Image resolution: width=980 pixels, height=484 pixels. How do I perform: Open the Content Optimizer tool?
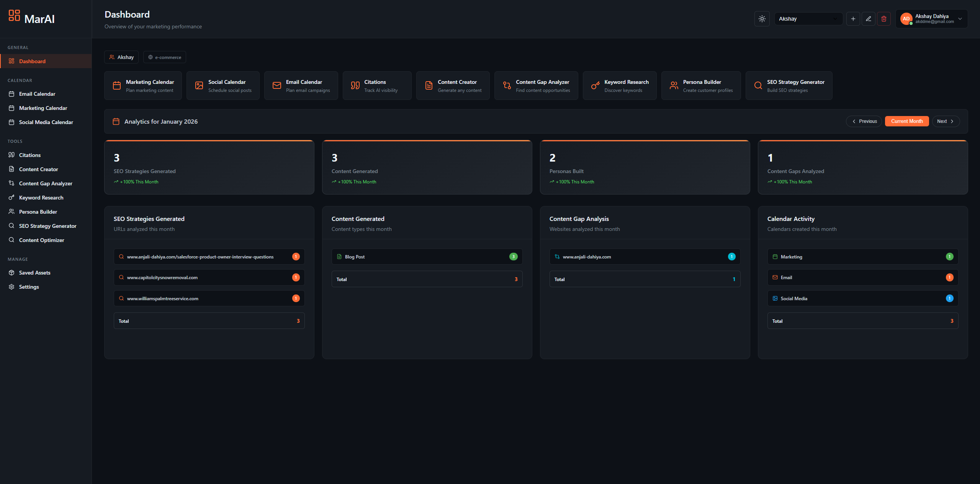[41, 240]
